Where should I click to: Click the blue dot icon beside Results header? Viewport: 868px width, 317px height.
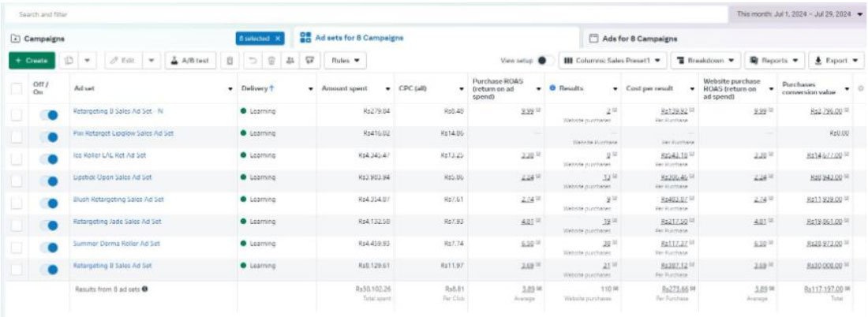pos(553,88)
